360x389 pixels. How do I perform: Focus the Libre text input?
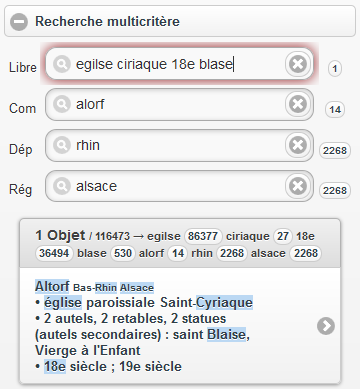point(179,64)
